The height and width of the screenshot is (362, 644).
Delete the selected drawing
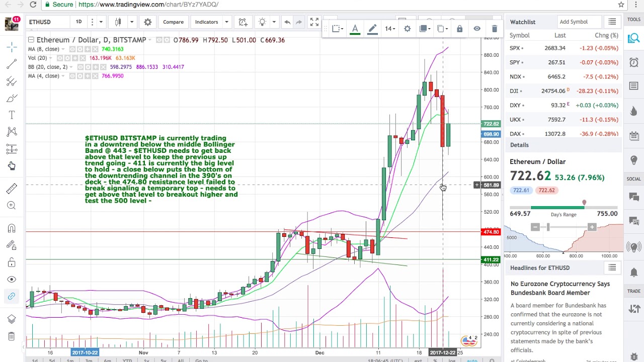tap(495, 29)
